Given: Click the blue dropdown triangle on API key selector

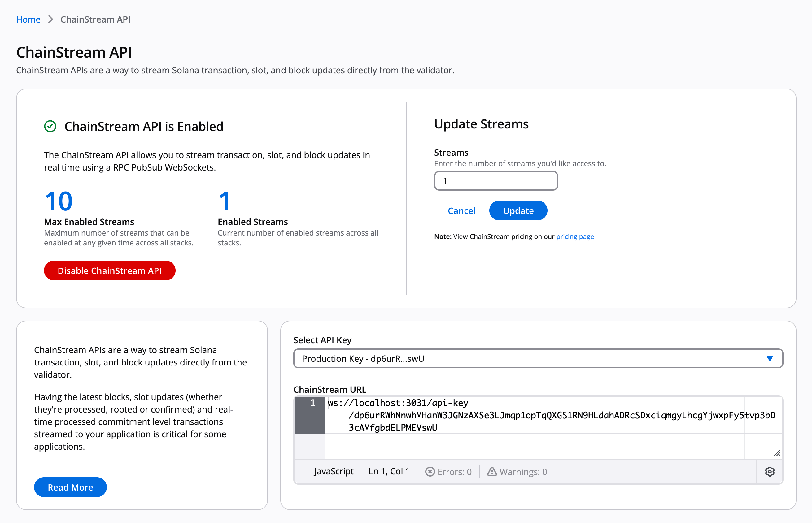Looking at the screenshot, I should click(771, 358).
